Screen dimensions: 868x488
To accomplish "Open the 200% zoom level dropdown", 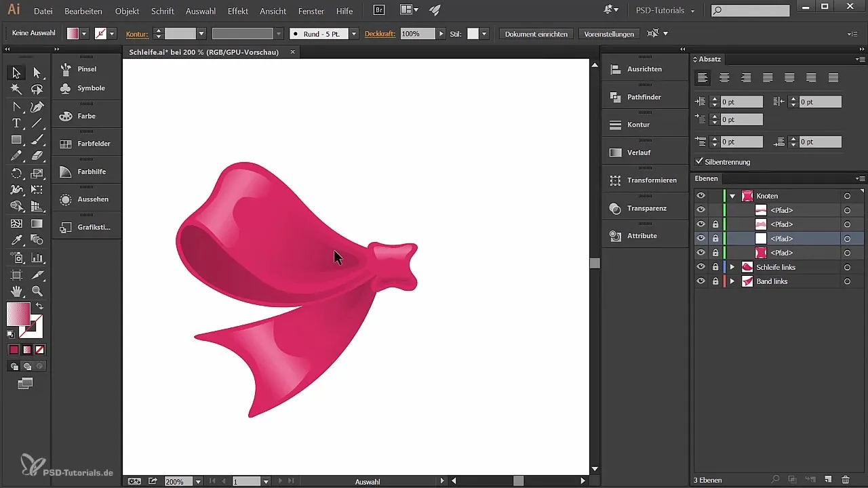I will pos(198,481).
